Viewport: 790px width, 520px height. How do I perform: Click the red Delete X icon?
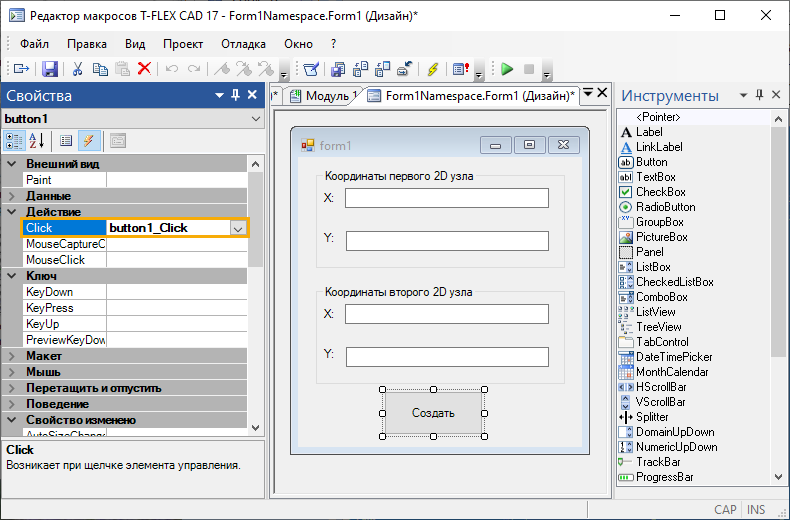[144, 69]
